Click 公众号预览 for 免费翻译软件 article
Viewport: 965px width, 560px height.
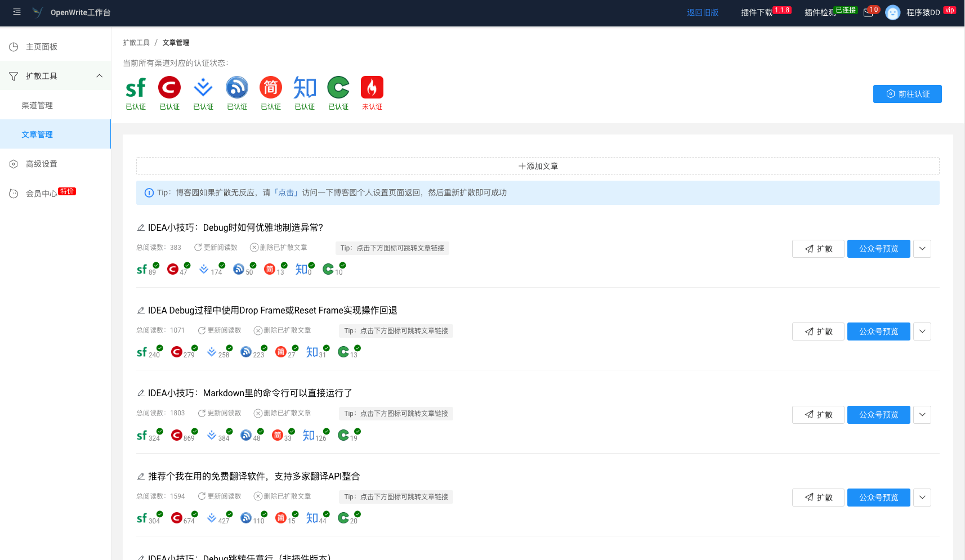[879, 498]
